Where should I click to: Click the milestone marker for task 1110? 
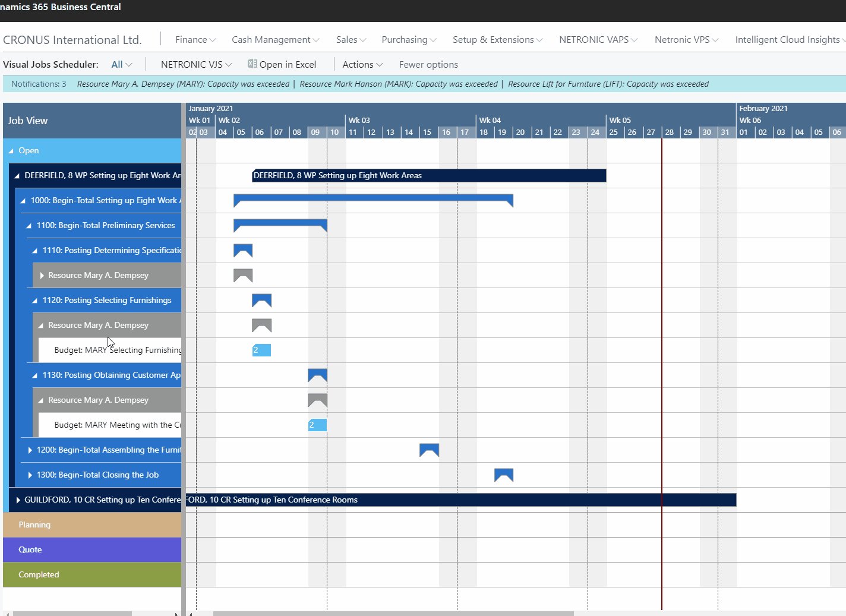tap(242, 250)
